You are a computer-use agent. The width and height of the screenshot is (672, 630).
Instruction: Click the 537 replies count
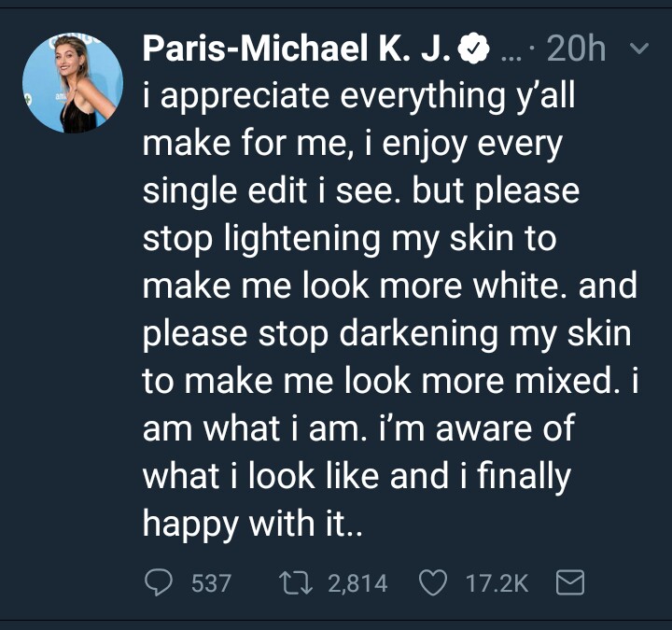pos(211,583)
